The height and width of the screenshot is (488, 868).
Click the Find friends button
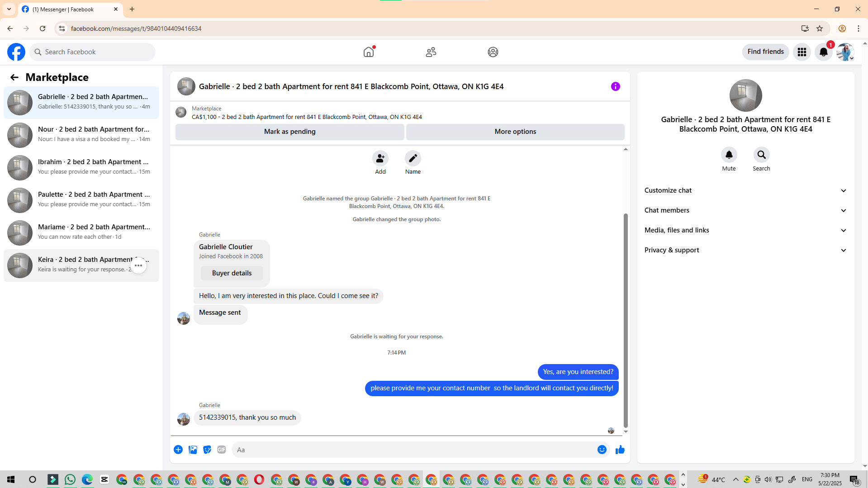(x=766, y=52)
